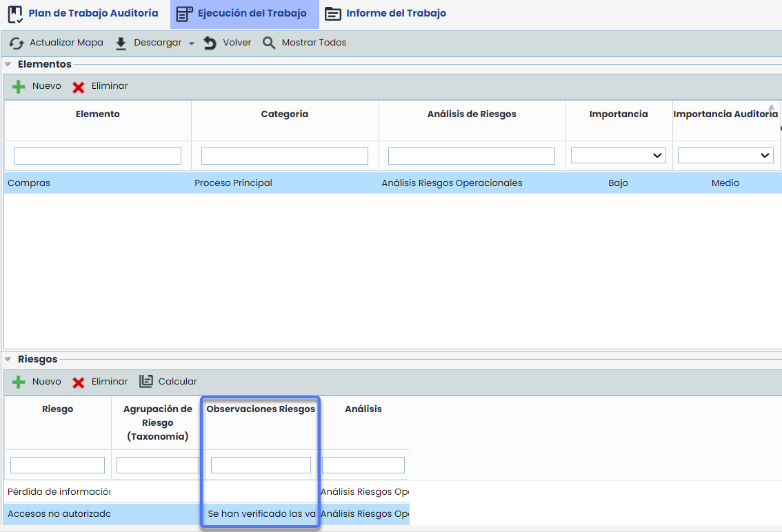This screenshot has width=782, height=532.
Task: Open the Informe del Trabajo tab
Action: (x=385, y=13)
